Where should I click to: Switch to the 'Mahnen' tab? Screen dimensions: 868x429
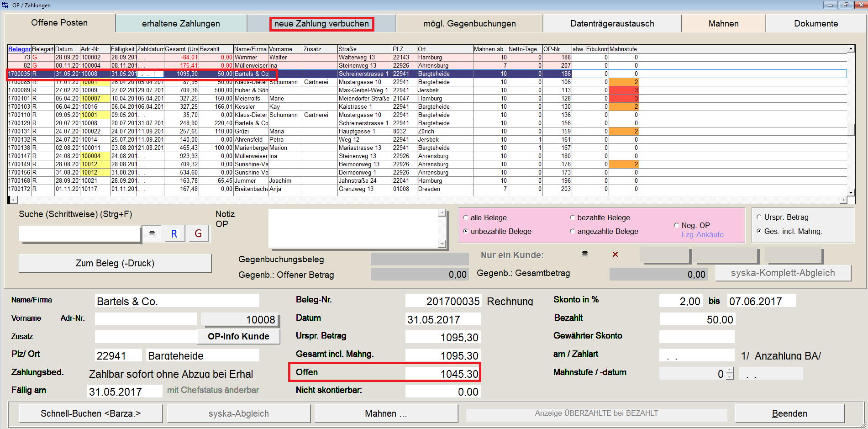coord(723,24)
